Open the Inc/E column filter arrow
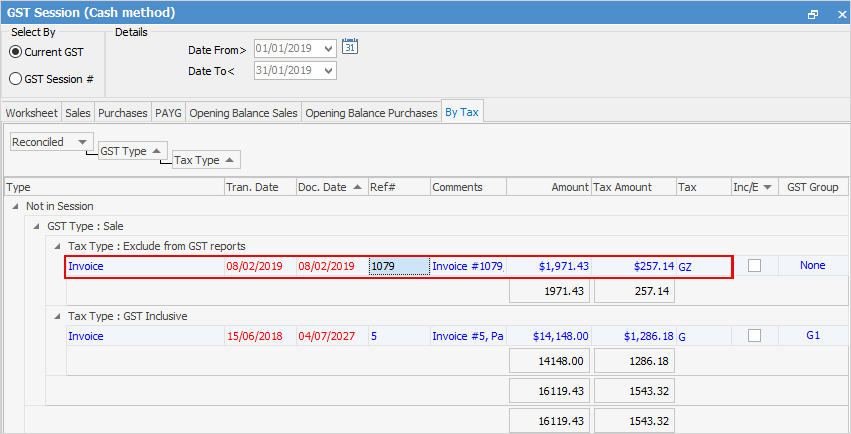This screenshot has height=434, width=851. (x=767, y=187)
